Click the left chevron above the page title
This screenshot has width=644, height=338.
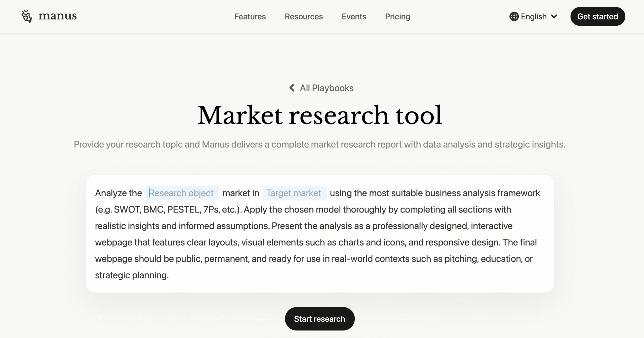coord(291,88)
